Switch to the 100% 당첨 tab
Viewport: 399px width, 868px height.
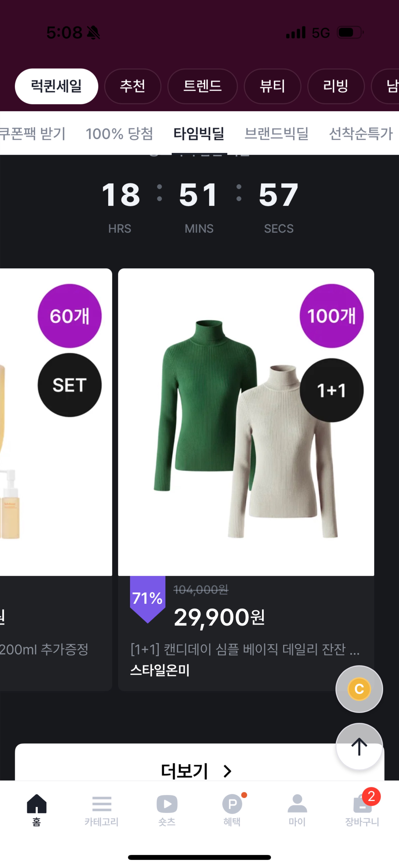click(119, 133)
